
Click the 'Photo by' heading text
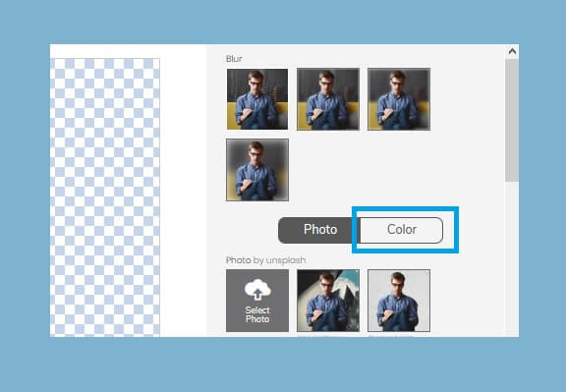(245, 260)
